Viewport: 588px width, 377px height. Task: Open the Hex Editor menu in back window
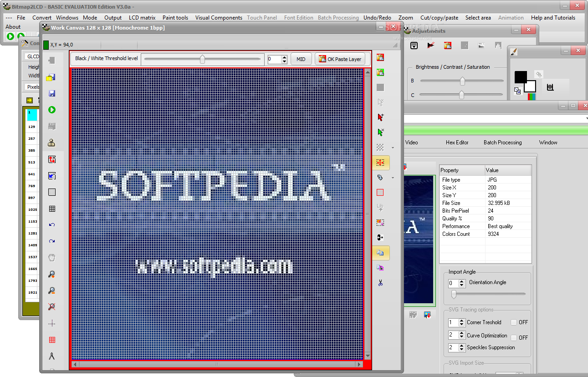point(457,143)
